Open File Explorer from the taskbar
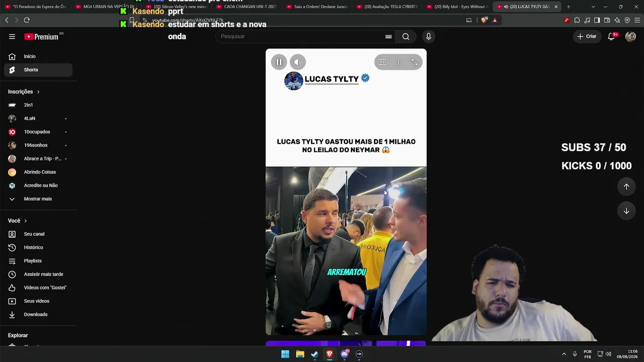The height and width of the screenshot is (362, 644). tap(300, 354)
